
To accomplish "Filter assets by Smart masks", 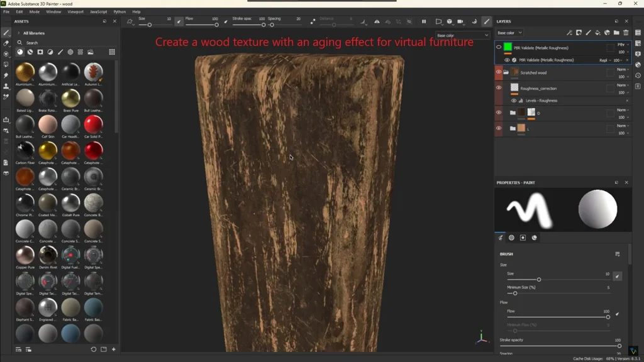I will pyautogui.click(x=40, y=52).
